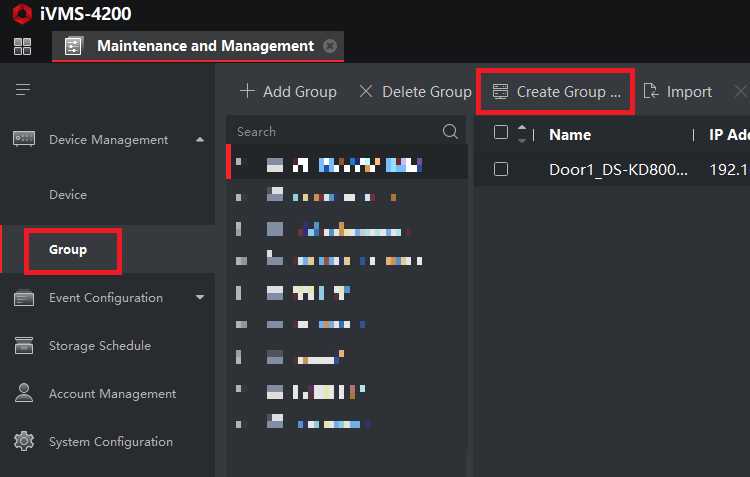Toggle sort arrows beside Name column

(522, 133)
